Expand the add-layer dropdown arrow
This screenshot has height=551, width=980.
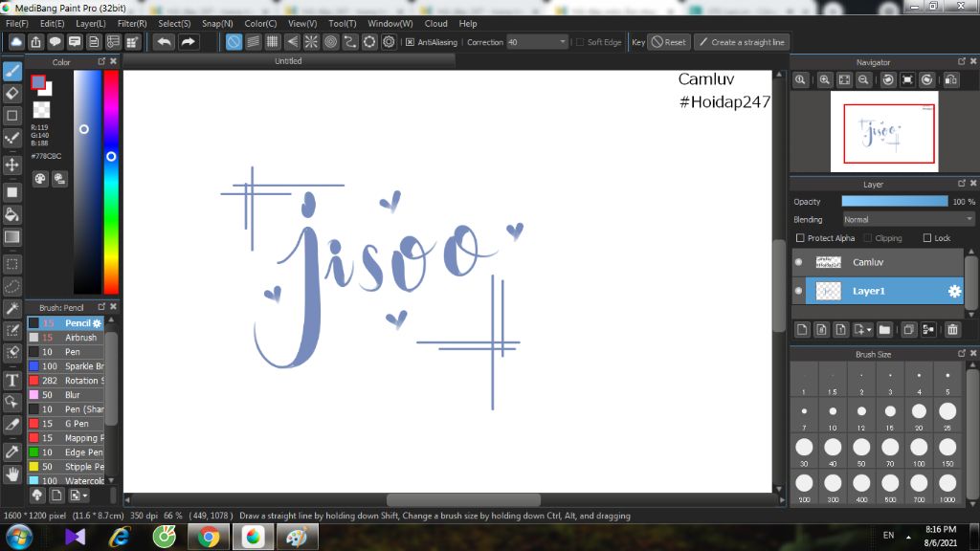point(869,330)
